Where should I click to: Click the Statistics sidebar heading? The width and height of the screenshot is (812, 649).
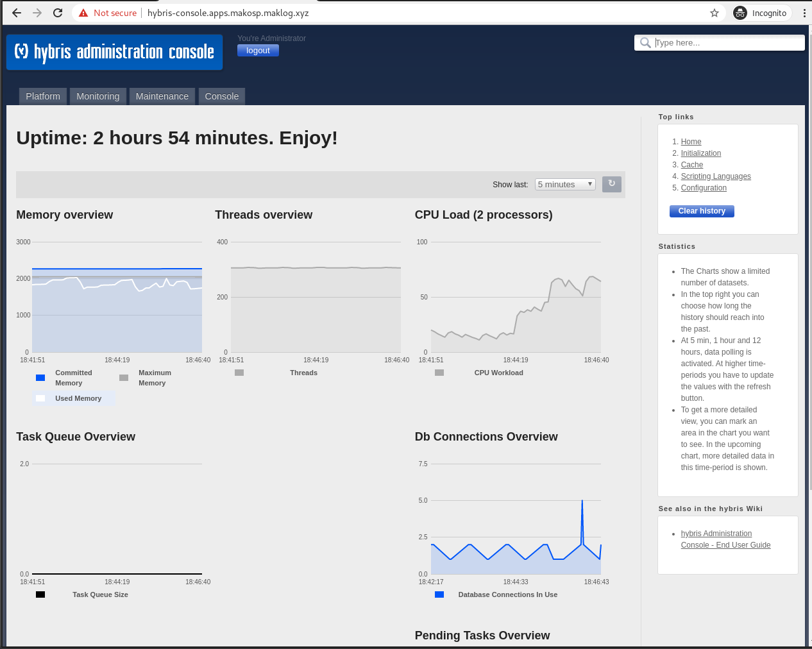click(x=677, y=246)
